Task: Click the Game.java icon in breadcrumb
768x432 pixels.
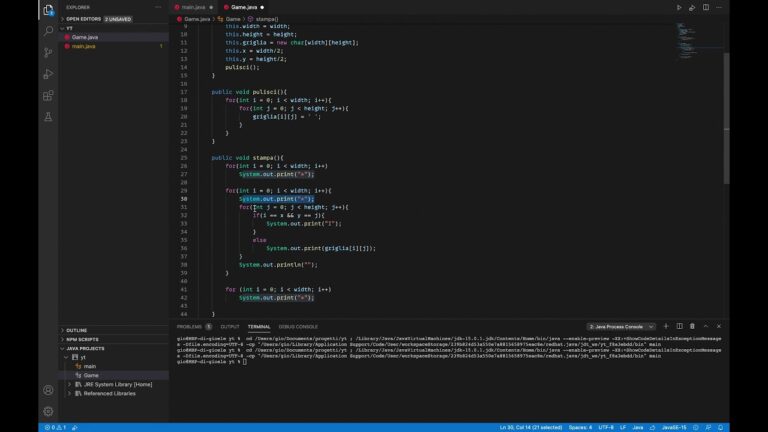Action: (x=179, y=19)
